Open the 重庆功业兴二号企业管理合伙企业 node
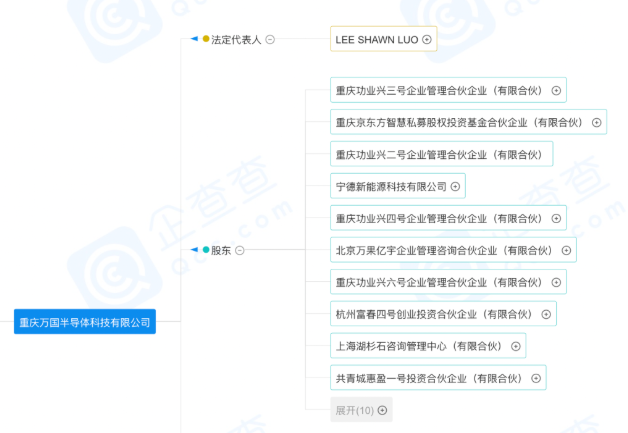The image size is (628, 433). click(439, 154)
